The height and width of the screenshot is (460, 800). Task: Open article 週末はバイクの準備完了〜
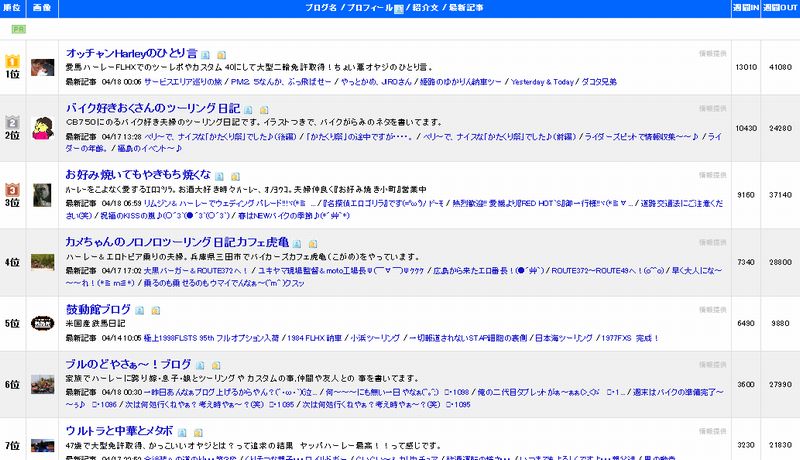678,392
